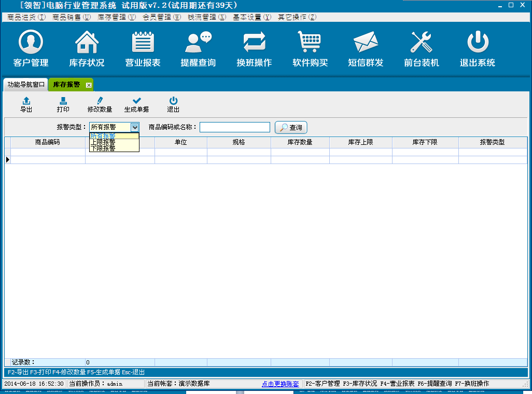Start 换班操作 shift change
The height and width of the screenshot is (394, 532).
(254, 49)
